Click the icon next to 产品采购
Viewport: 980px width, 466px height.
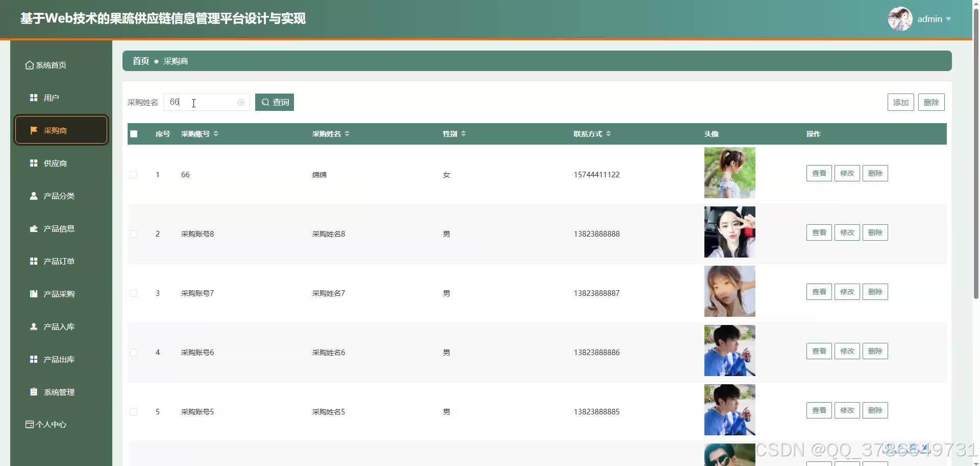[x=34, y=294]
